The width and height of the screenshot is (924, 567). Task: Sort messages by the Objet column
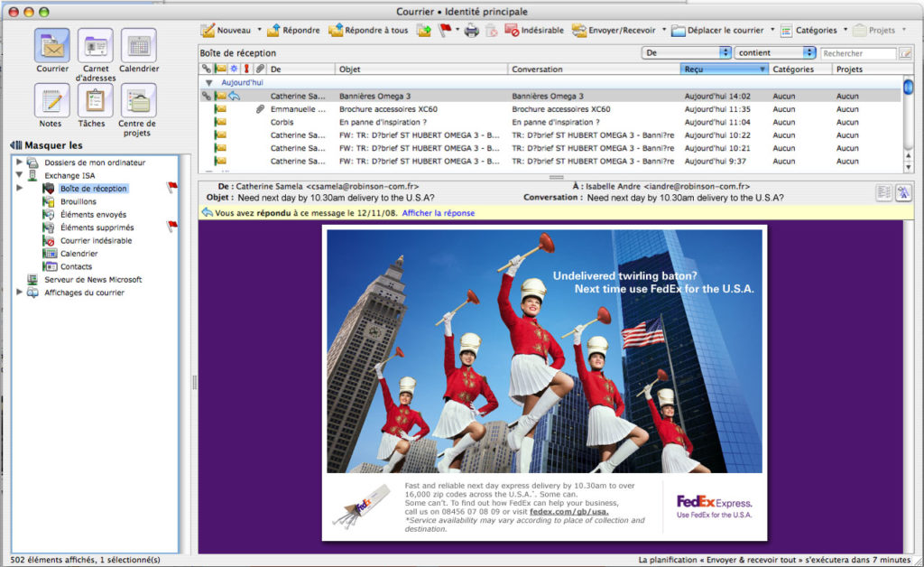click(421, 69)
